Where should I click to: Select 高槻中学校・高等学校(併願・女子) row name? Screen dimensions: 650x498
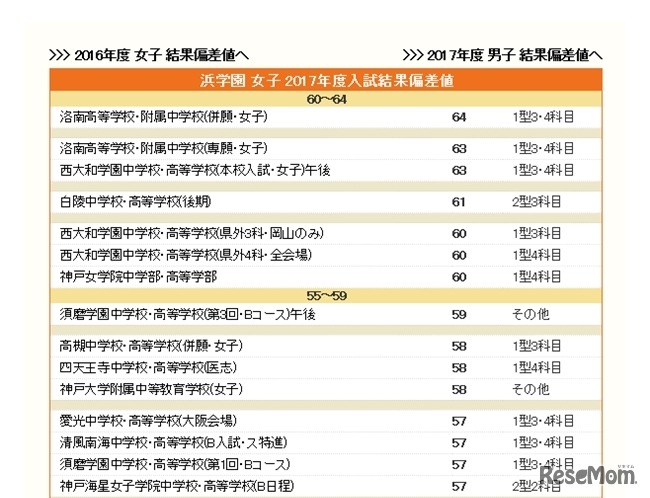[x=151, y=346]
